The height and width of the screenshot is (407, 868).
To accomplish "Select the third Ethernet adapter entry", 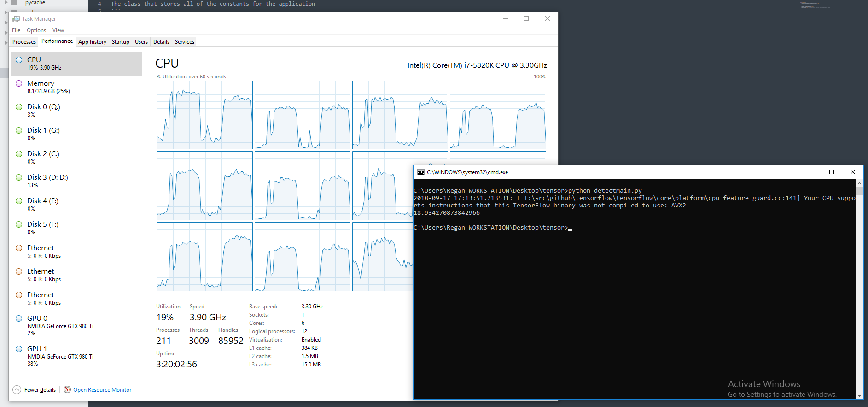I will point(76,299).
